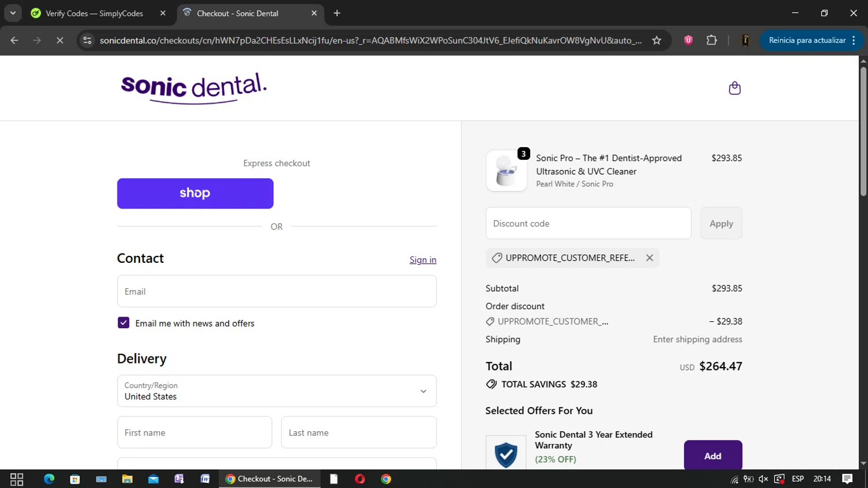Click the Total Savings tag icon

(x=491, y=384)
